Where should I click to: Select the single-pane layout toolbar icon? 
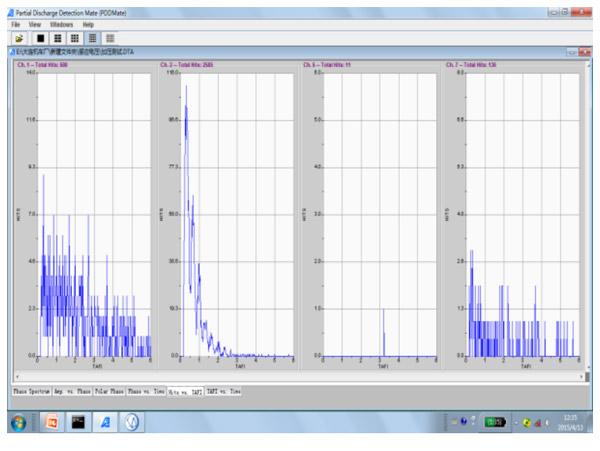(41, 36)
